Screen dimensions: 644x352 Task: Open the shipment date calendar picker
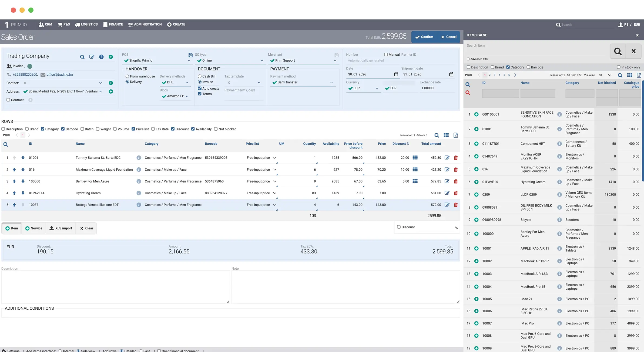451,74
